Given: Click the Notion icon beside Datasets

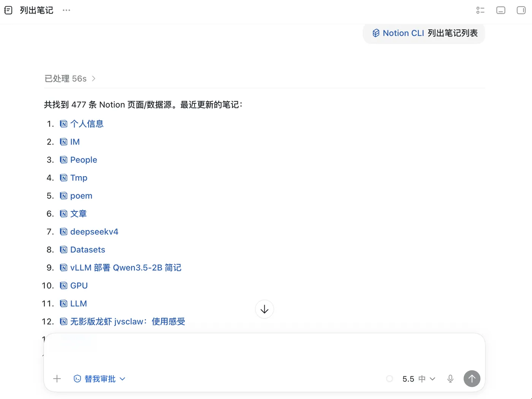Looking at the screenshot, I should tap(64, 250).
